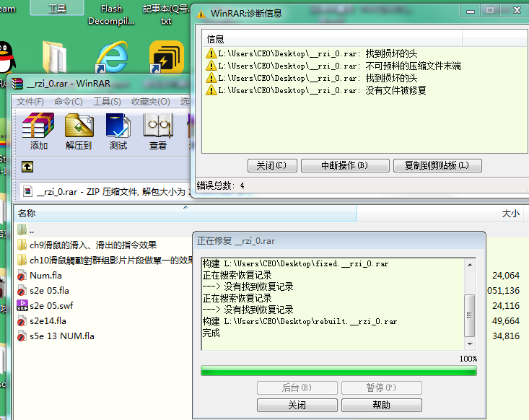Screen dimensions: 529x420
Task: Click the s2e 05.swf file icon
Action: click(x=22, y=306)
